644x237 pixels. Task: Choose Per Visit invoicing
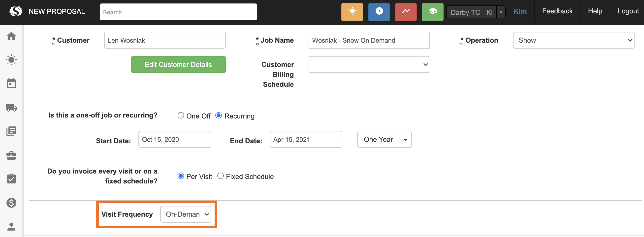click(181, 176)
